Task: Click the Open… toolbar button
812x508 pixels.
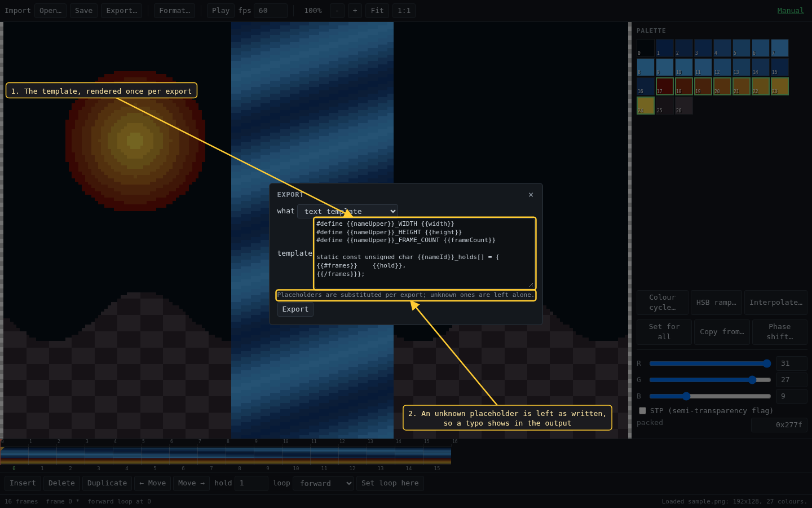Action: (50, 11)
